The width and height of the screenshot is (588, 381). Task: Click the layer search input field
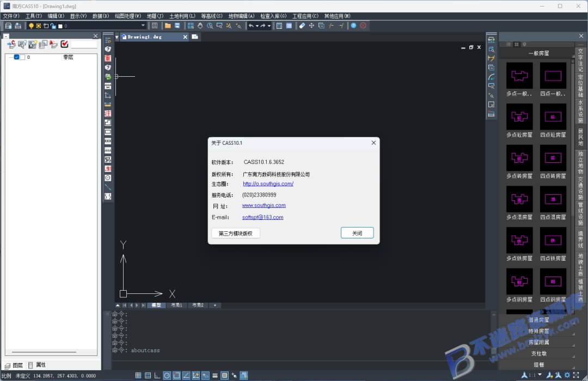(x=84, y=44)
